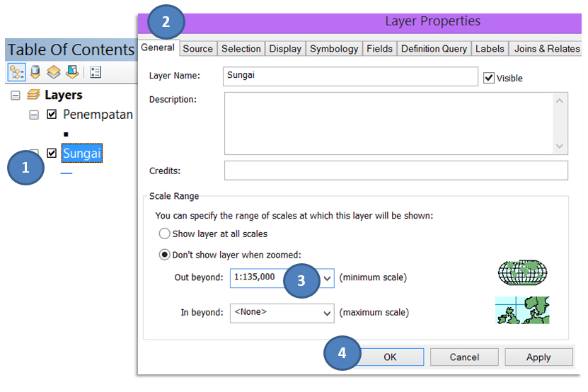Uncheck the Visible checkbox

coord(489,78)
